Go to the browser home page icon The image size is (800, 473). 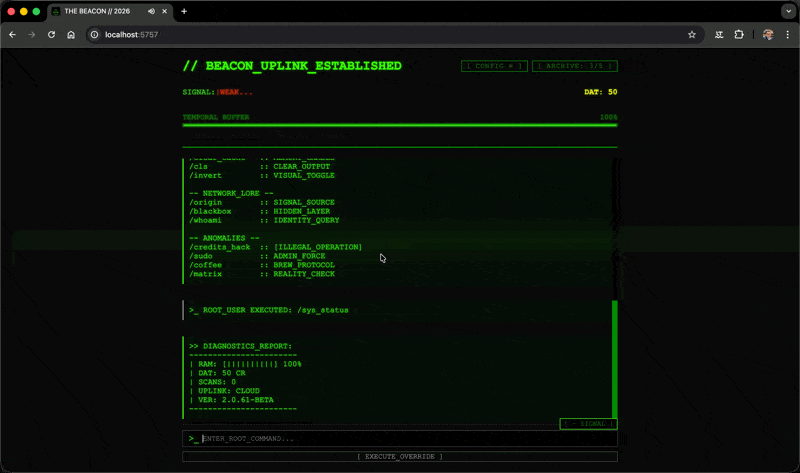pyautogui.click(x=71, y=34)
